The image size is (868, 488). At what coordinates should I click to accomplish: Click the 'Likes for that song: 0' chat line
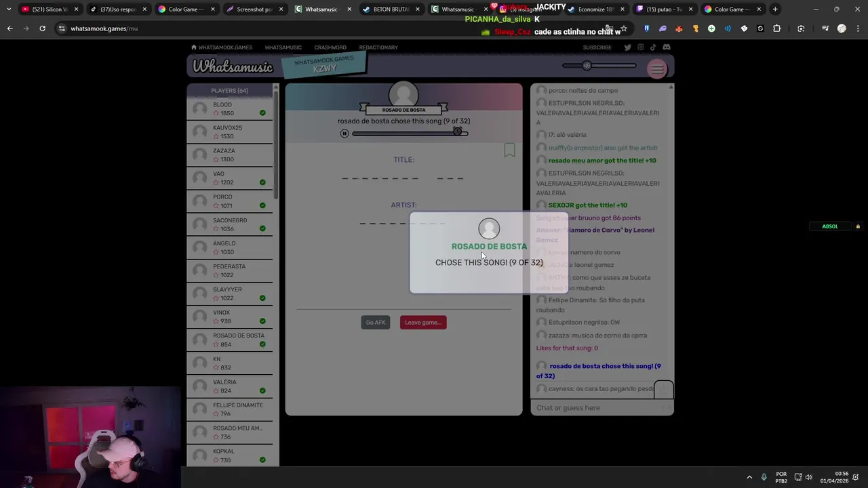point(567,348)
